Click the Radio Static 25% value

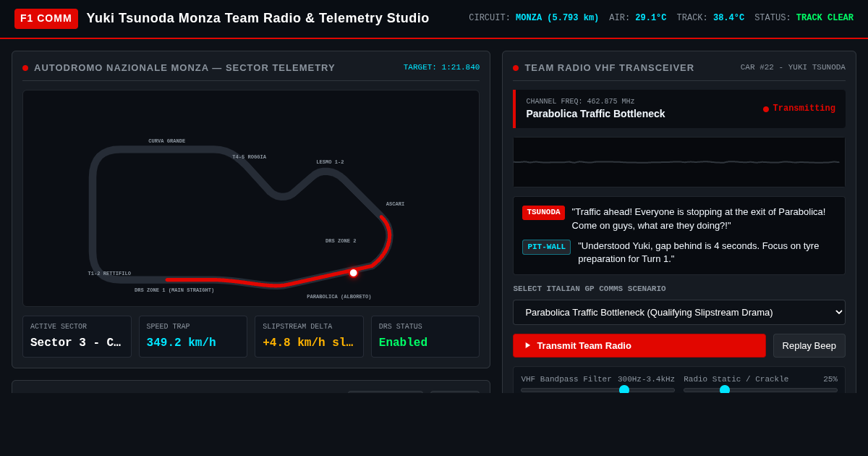[x=830, y=379]
